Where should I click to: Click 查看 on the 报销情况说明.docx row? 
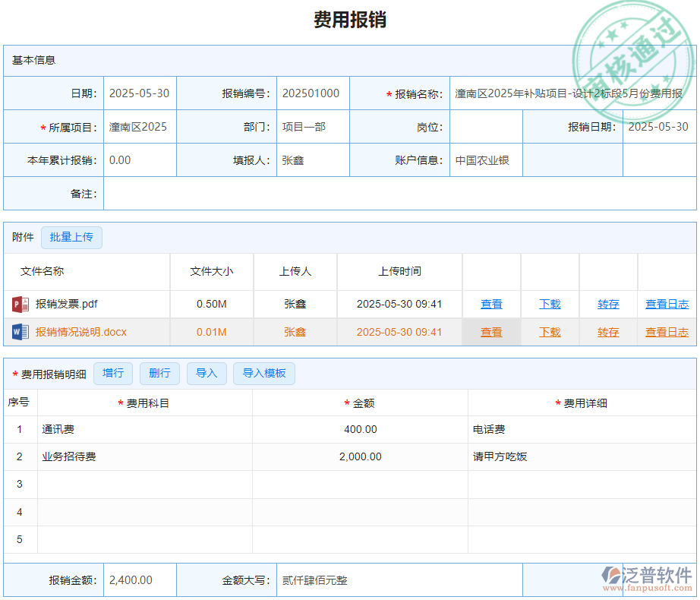[491, 332]
